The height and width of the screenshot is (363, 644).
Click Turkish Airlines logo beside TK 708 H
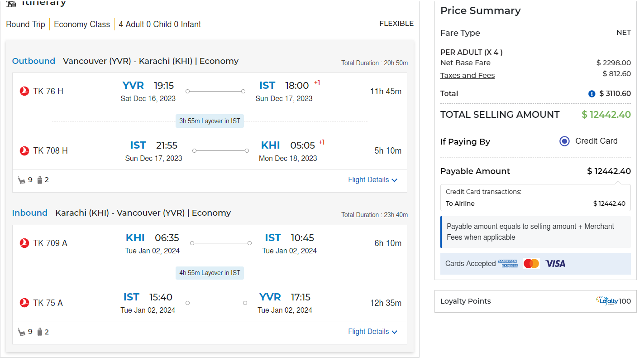[24, 151]
